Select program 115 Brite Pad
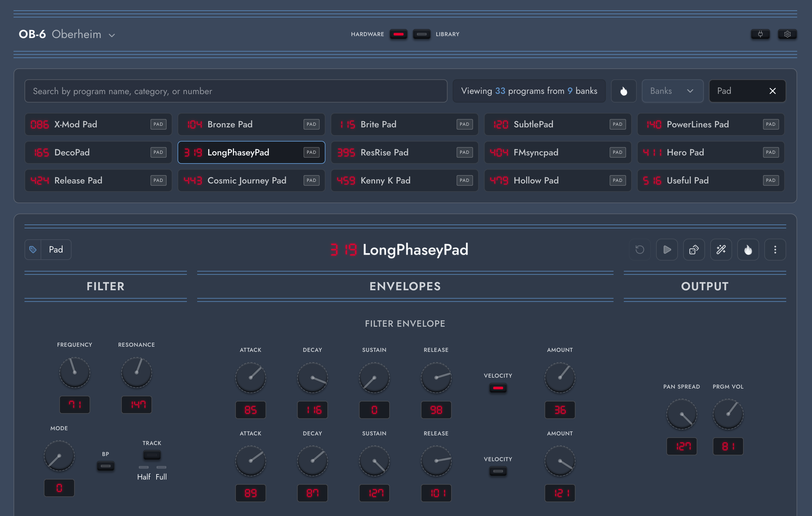Image resolution: width=812 pixels, height=516 pixels. pyautogui.click(x=404, y=124)
